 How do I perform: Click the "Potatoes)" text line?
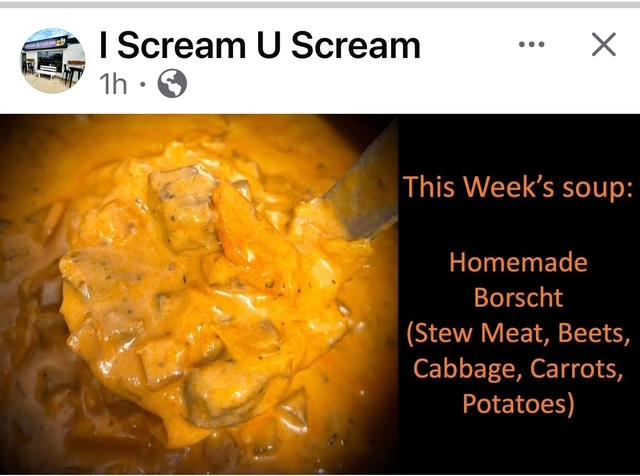coord(518,403)
